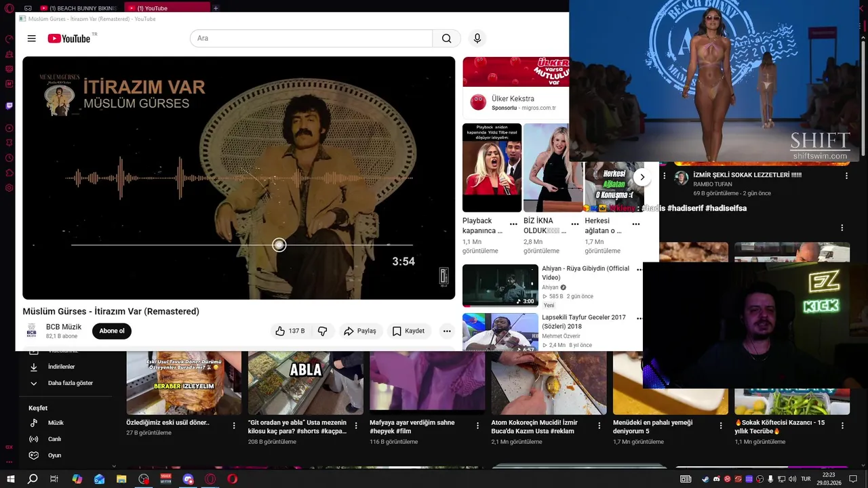Open options for Git oradan ye abla video

pos(355,426)
